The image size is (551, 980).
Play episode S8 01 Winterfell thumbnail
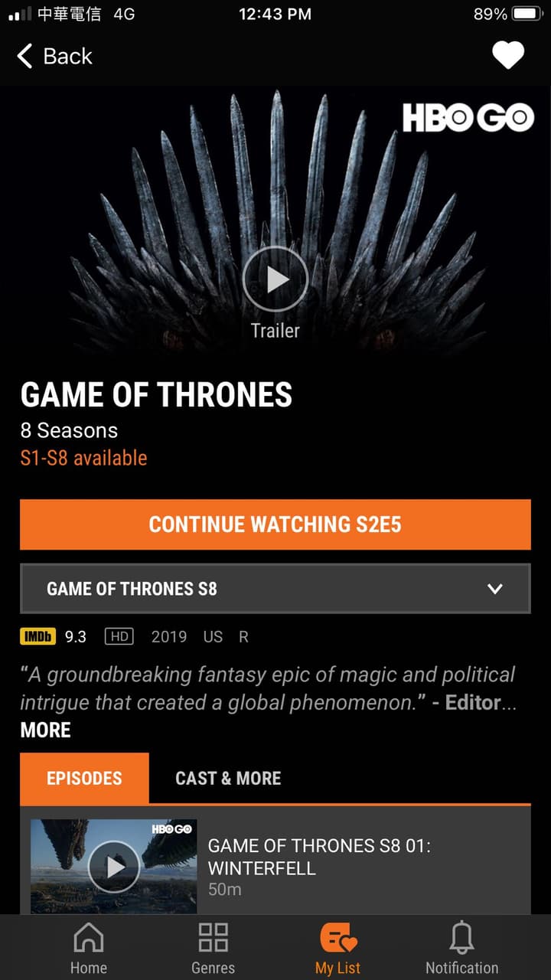(114, 867)
